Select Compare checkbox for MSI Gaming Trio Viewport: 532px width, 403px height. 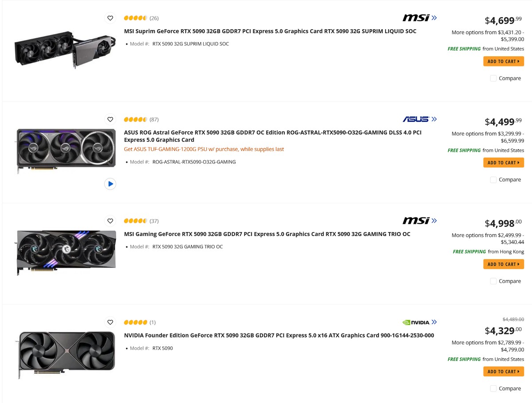[493, 281]
